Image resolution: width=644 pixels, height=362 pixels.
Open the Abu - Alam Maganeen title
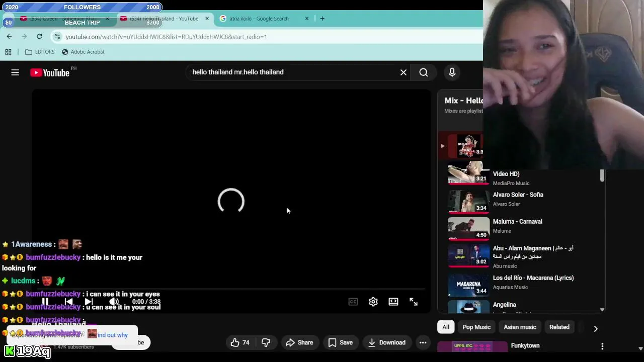(x=533, y=252)
